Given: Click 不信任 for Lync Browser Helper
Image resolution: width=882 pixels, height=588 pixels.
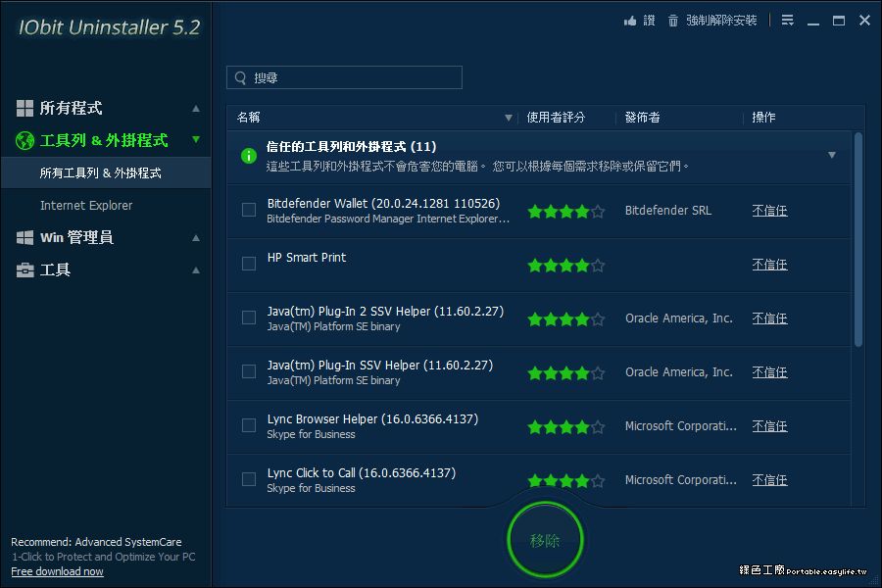Looking at the screenshot, I should [x=769, y=426].
